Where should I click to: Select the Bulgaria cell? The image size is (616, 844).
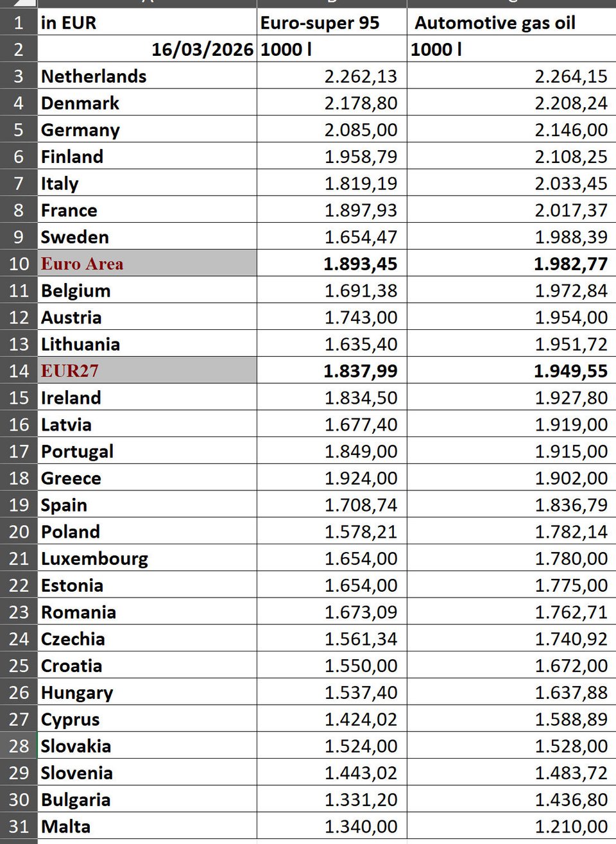click(x=76, y=800)
